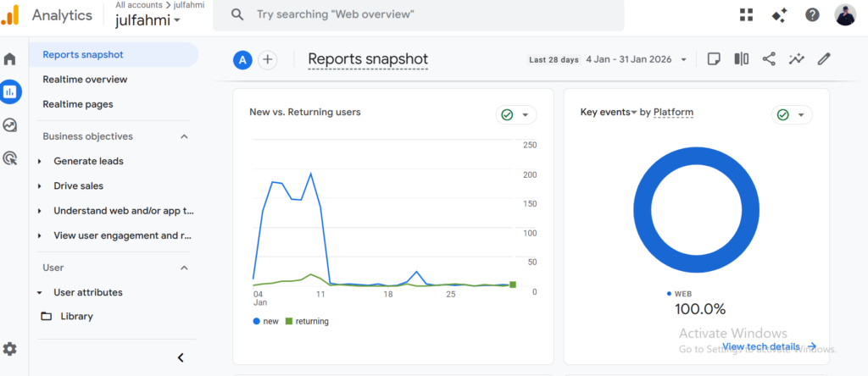Image resolution: width=868 pixels, height=376 pixels.
Task: Open the Advertising icon in left rail
Action: pos(10,158)
